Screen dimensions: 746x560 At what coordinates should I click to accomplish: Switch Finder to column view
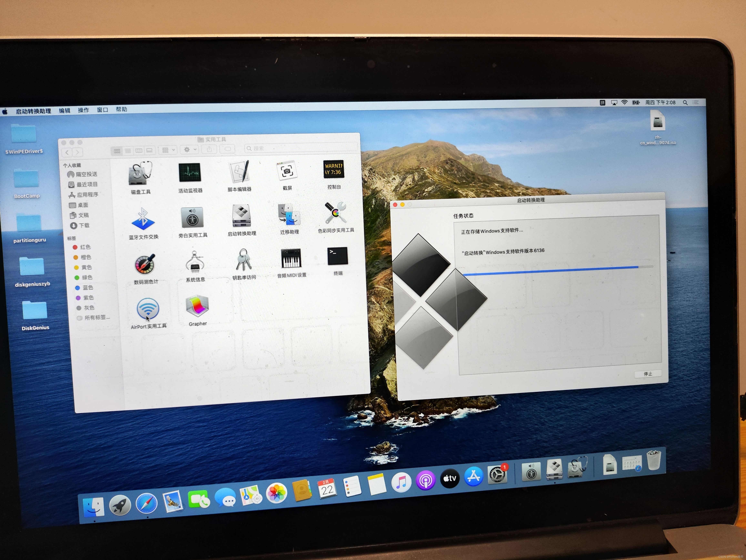(139, 150)
